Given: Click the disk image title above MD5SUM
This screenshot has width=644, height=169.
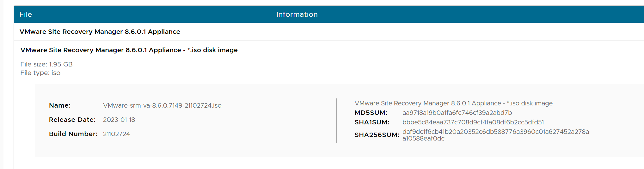Looking at the screenshot, I should [453, 103].
